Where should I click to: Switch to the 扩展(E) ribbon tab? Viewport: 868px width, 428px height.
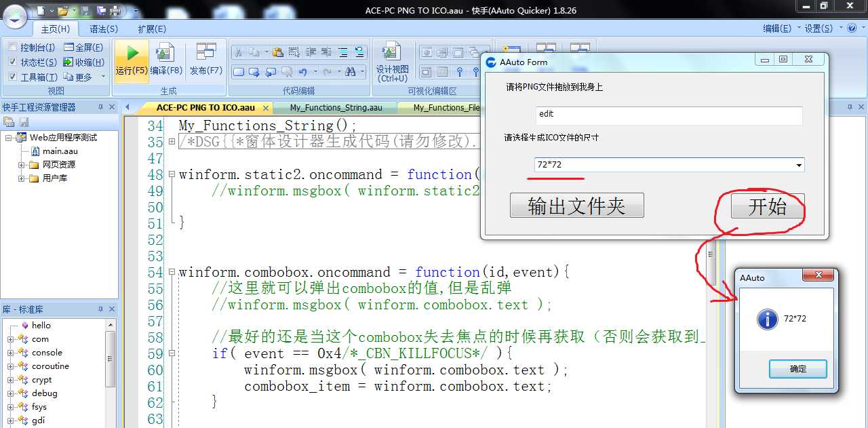pos(152,29)
